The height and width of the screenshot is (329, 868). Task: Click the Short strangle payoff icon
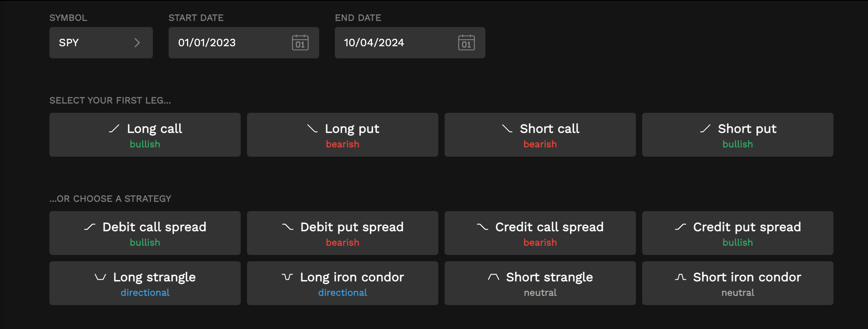[493, 277]
